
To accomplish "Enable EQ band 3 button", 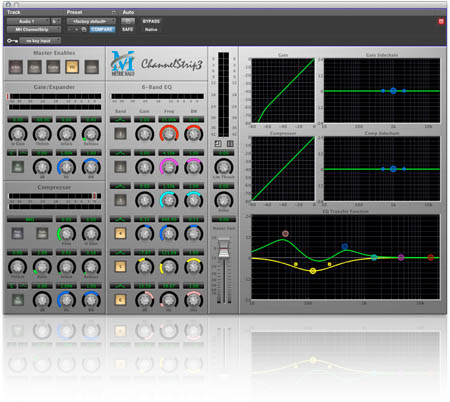I will [120, 200].
